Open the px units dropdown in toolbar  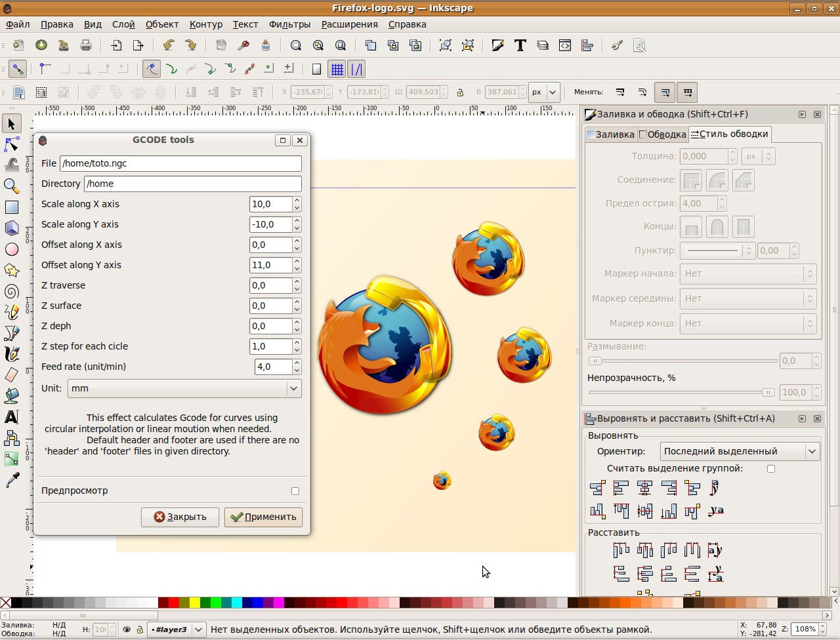pyautogui.click(x=545, y=92)
